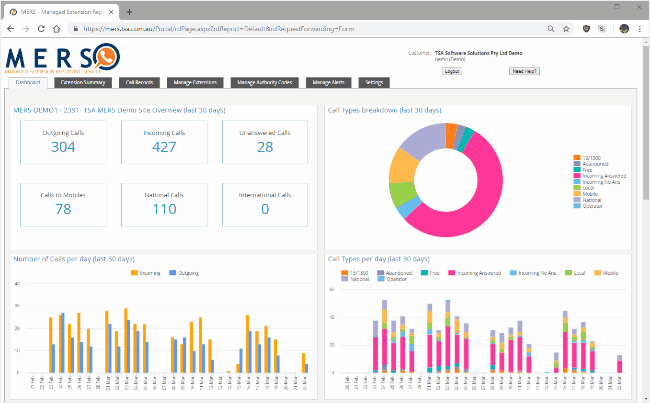
Task: Click the Need Help? button
Action: (524, 71)
